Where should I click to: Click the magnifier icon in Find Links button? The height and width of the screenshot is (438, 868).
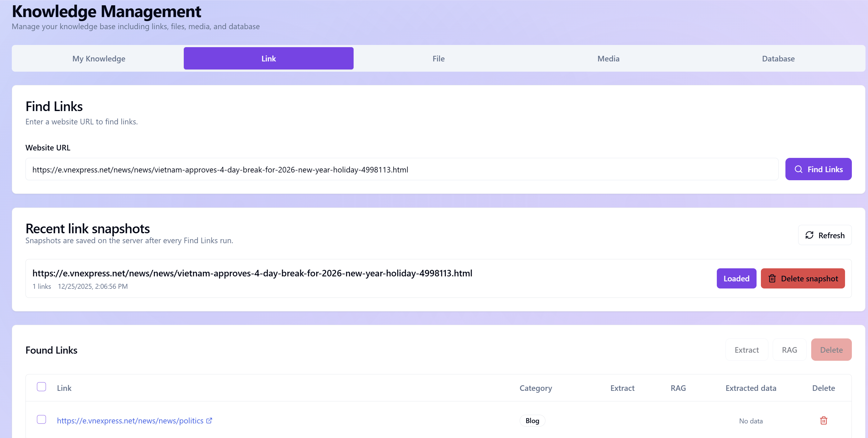(x=798, y=169)
